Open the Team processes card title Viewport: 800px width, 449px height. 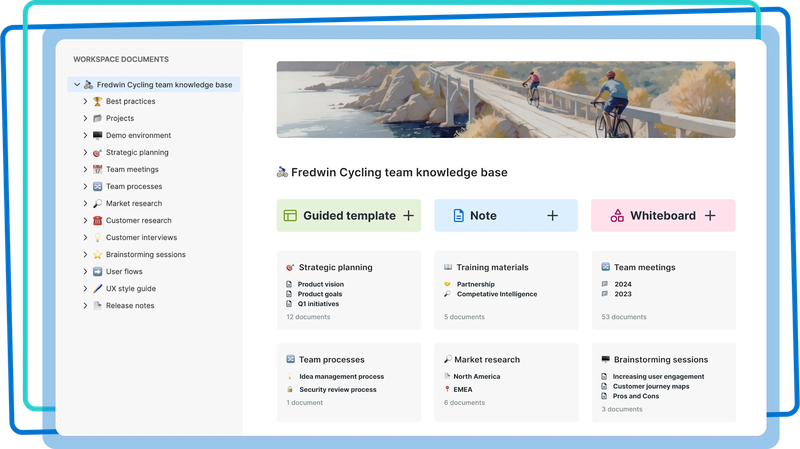332,360
